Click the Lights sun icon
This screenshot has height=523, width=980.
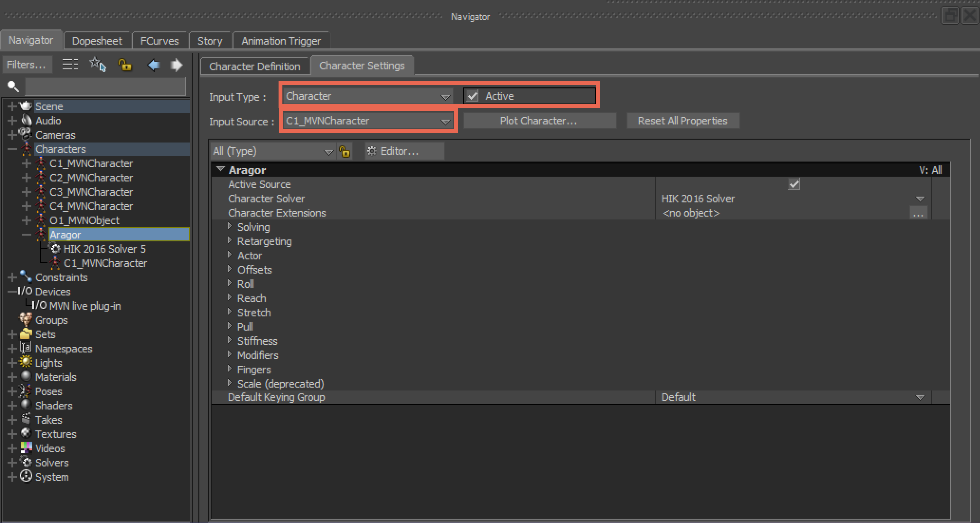(26, 362)
